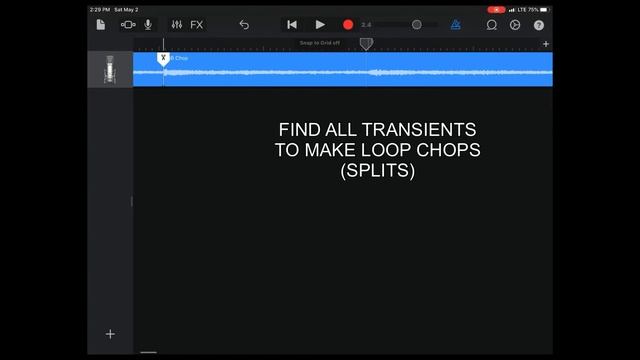Add song section plus button

click(x=546, y=44)
